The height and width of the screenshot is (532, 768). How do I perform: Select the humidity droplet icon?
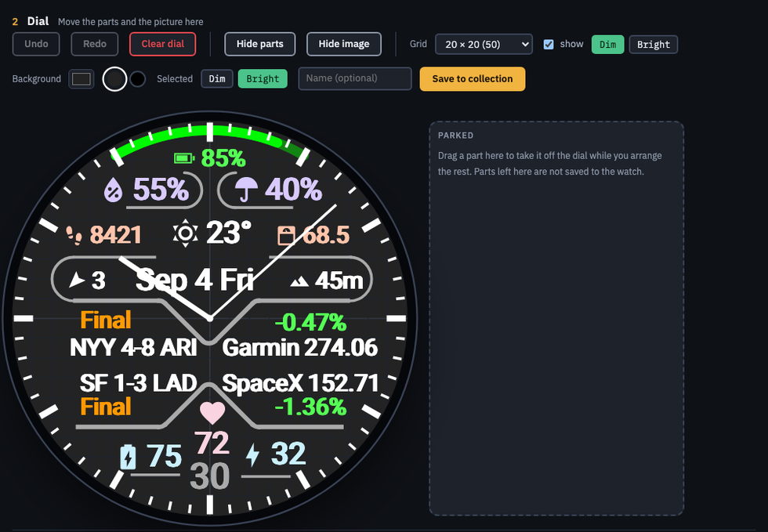(x=114, y=190)
